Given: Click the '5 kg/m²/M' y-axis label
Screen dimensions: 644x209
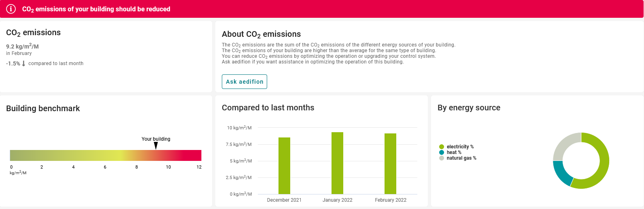Looking at the screenshot, I should 241,161.
